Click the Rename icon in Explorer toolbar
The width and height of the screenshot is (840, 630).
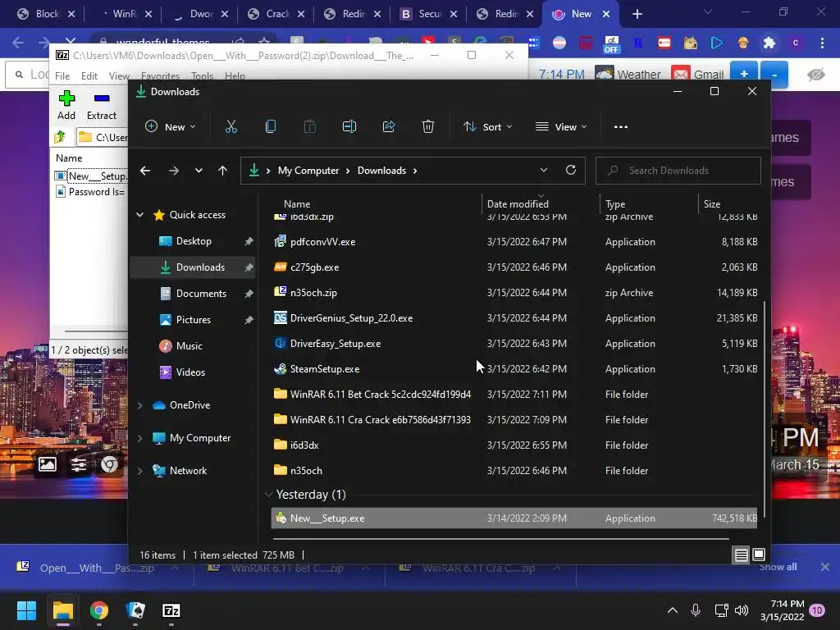coord(349,127)
